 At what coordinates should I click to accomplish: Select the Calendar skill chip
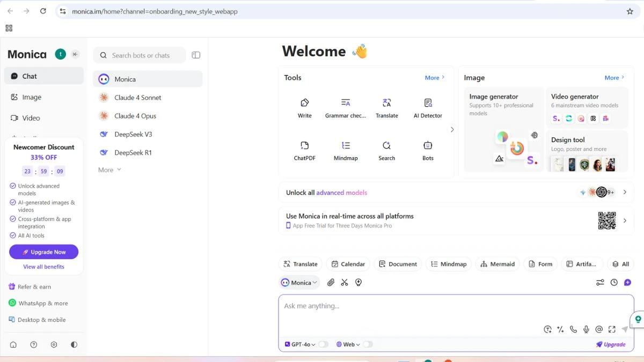coord(348,264)
